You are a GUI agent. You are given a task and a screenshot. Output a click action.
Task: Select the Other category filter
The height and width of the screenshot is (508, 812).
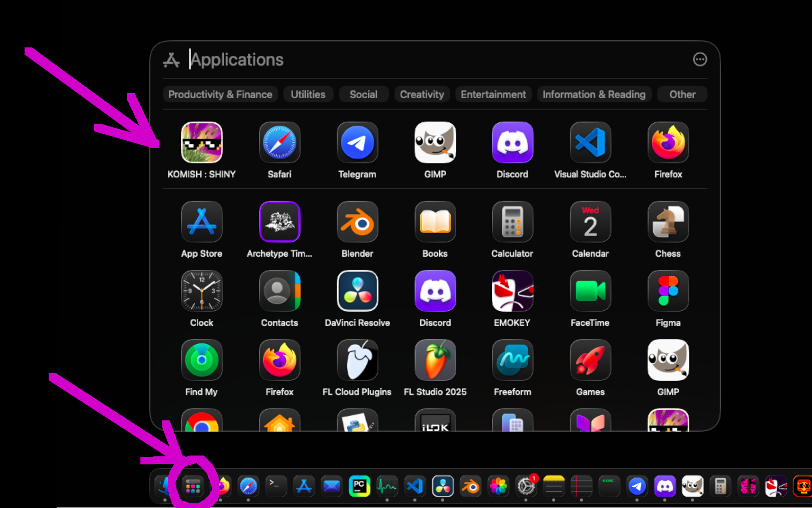(683, 94)
